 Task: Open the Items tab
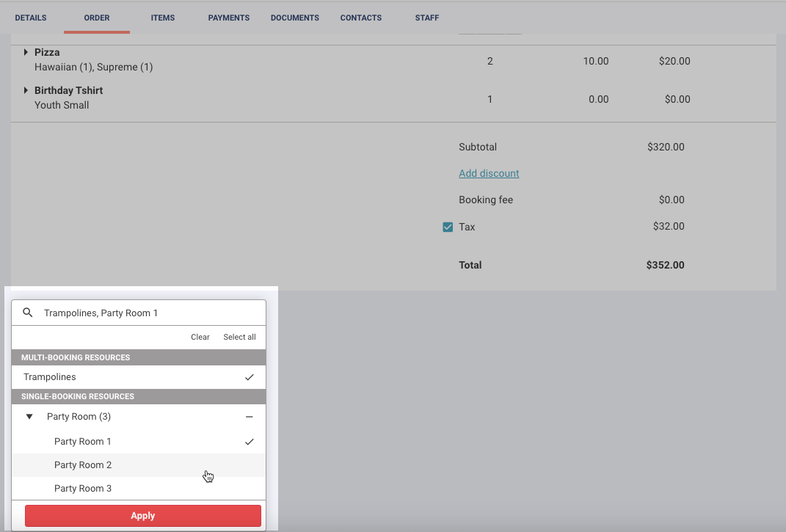[x=163, y=18]
